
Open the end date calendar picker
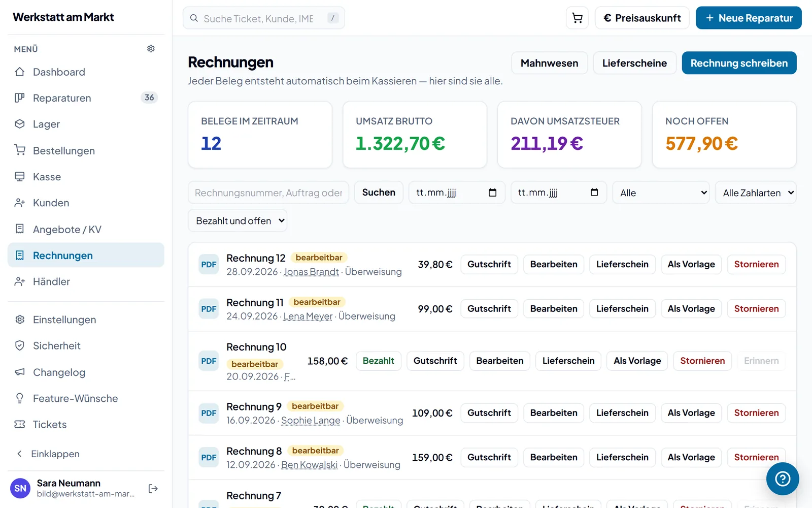click(x=594, y=193)
